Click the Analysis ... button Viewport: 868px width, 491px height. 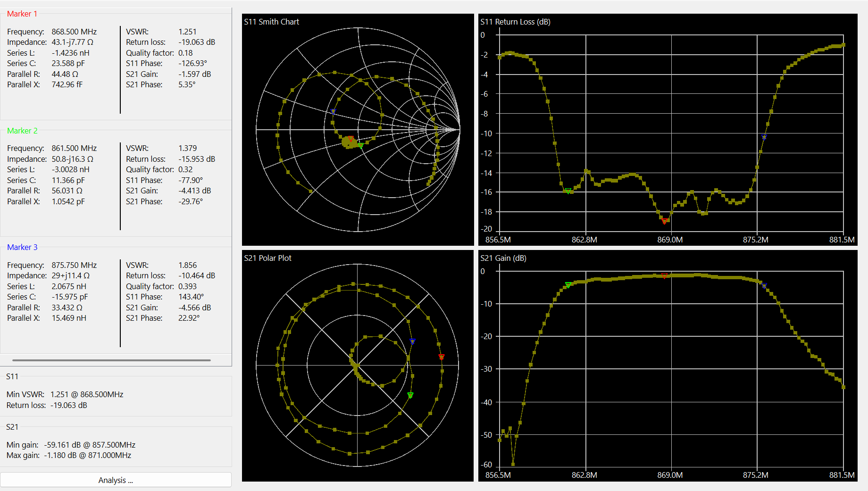point(116,480)
